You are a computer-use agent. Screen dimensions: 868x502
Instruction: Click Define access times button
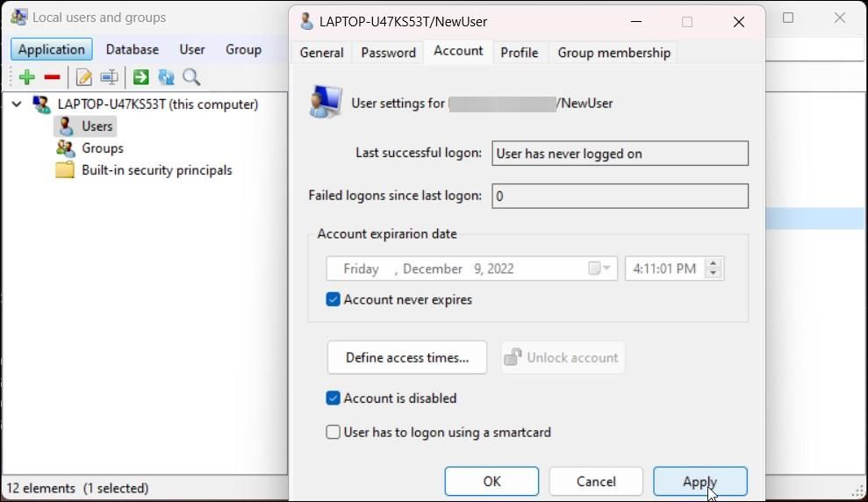click(x=407, y=357)
